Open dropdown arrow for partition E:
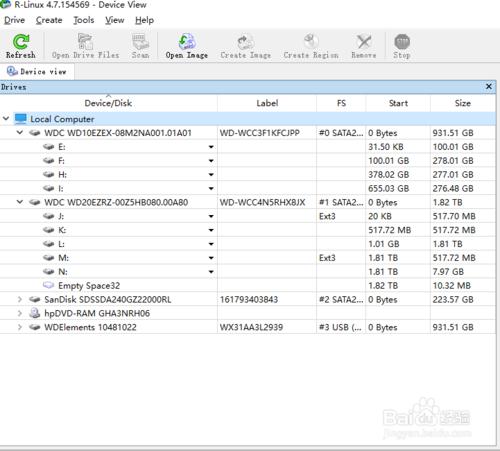500x451 pixels. point(211,147)
